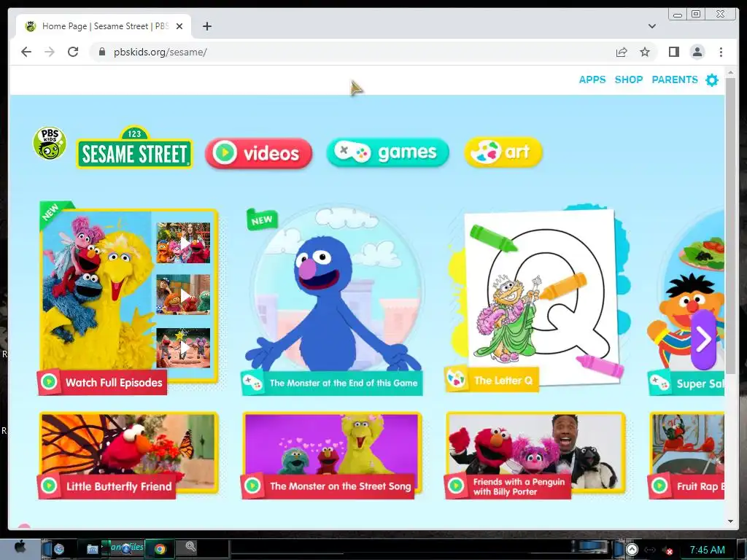Advance carousel with the purple next arrow
Image resolution: width=747 pixels, height=560 pixels.
(704, 340)
